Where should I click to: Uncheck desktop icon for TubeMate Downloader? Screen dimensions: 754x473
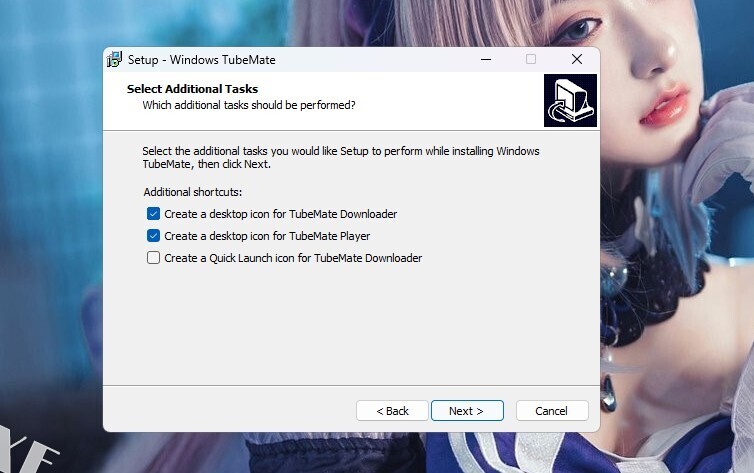153,214
